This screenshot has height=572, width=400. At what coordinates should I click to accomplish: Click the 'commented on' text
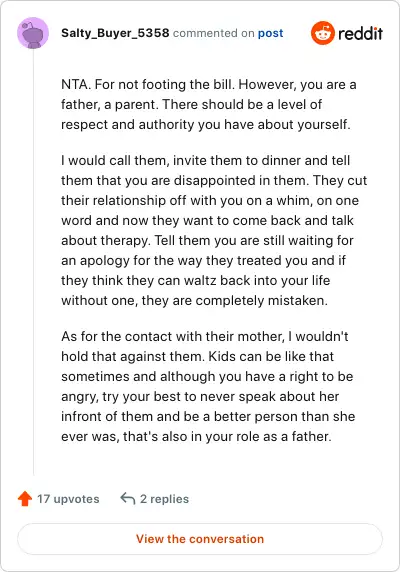[213, 33]
